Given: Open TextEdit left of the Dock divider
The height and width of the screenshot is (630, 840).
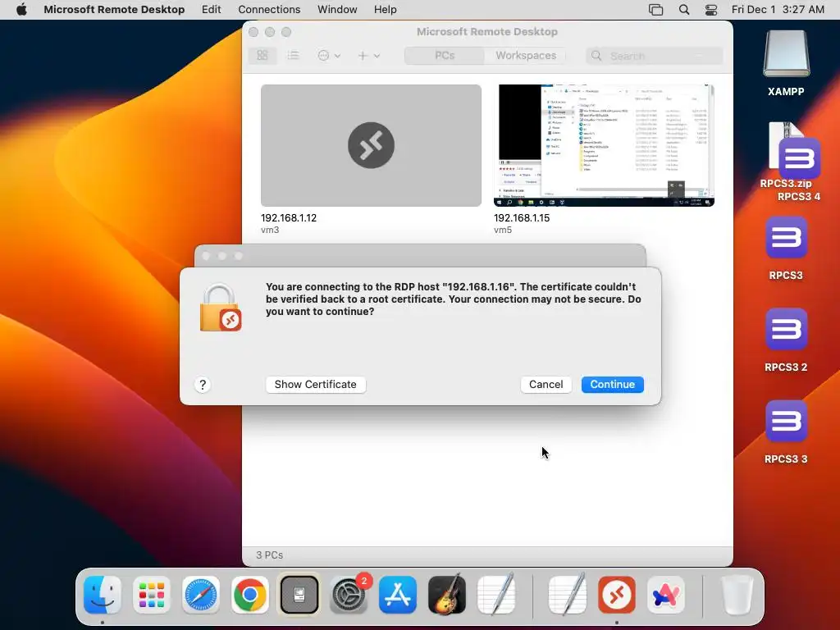Looking at the screenshot, I should coord(496,594).
